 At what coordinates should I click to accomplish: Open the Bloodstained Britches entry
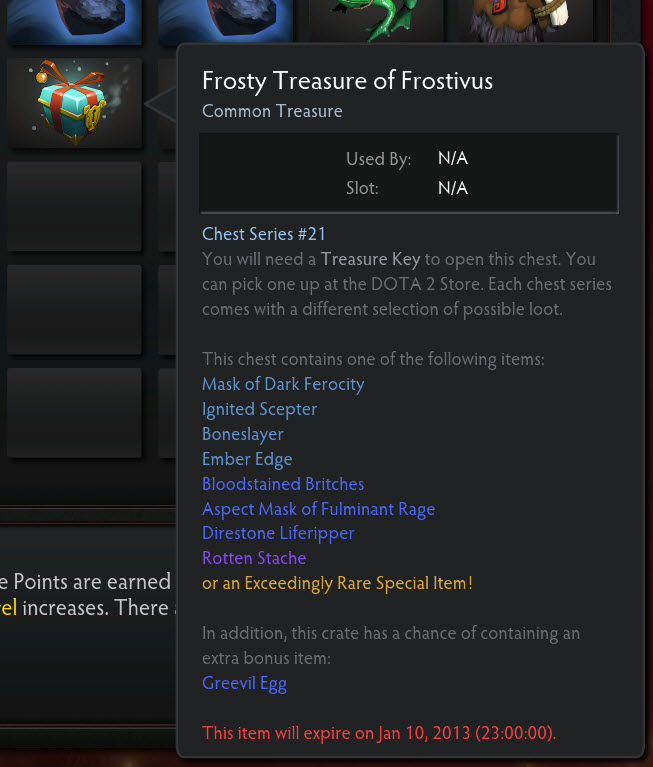point(283,484)
